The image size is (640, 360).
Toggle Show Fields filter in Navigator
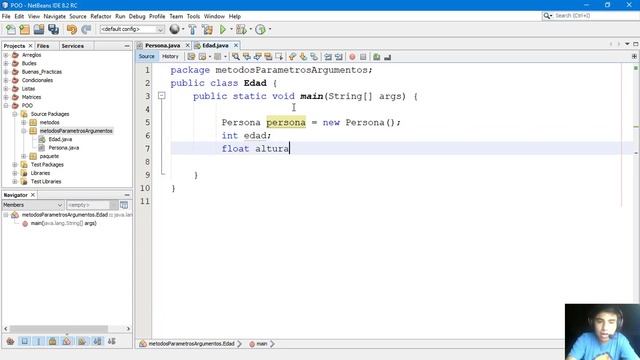click(x=24, y=341)
